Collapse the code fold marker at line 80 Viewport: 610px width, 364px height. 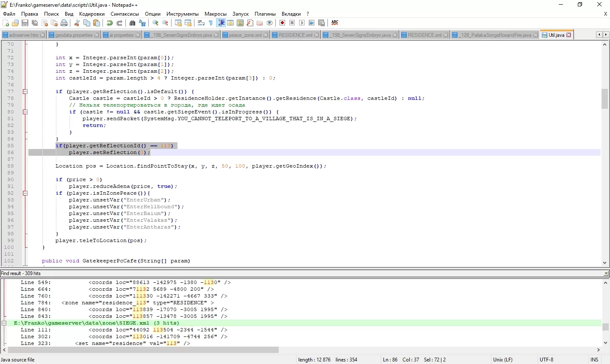tap(25, 112)
